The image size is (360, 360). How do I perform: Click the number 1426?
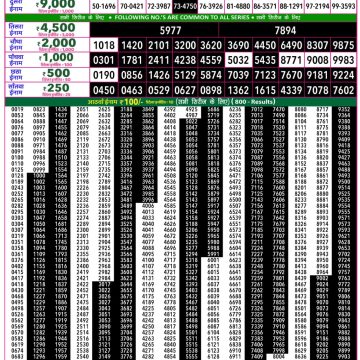point(159,75)
